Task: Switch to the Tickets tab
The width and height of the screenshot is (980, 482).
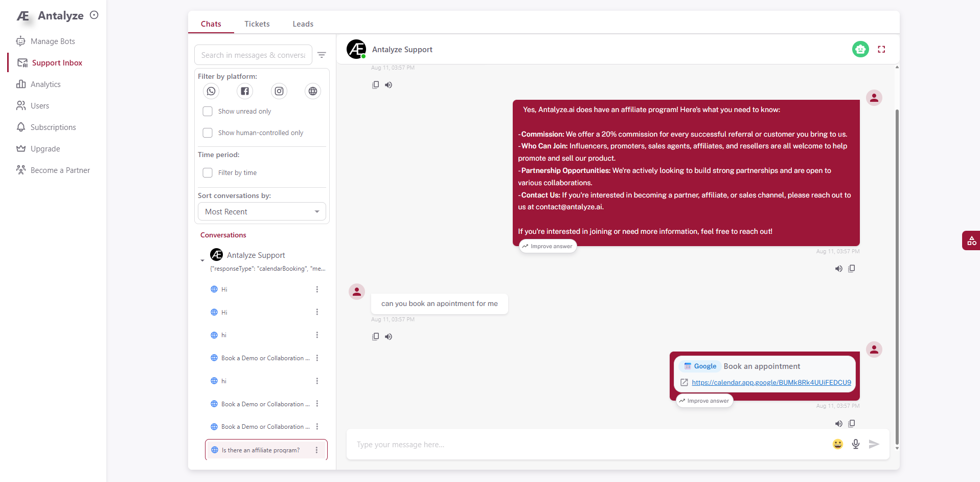Action: (x=257, y=24)
